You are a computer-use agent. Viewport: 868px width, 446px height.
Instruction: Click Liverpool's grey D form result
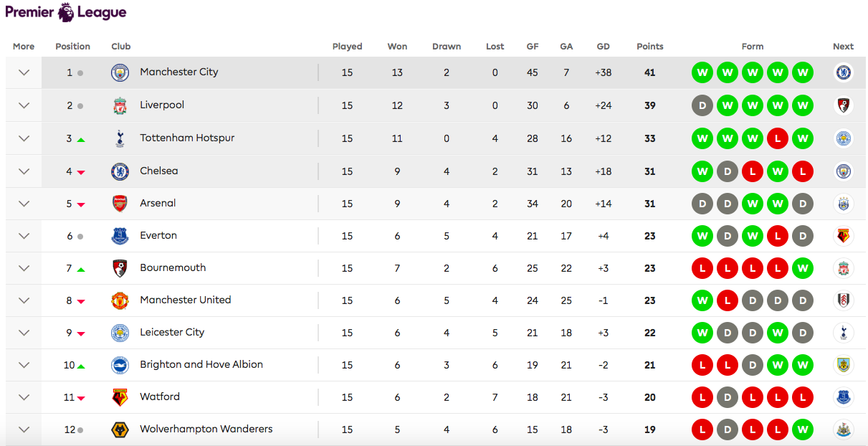(702, 105)
